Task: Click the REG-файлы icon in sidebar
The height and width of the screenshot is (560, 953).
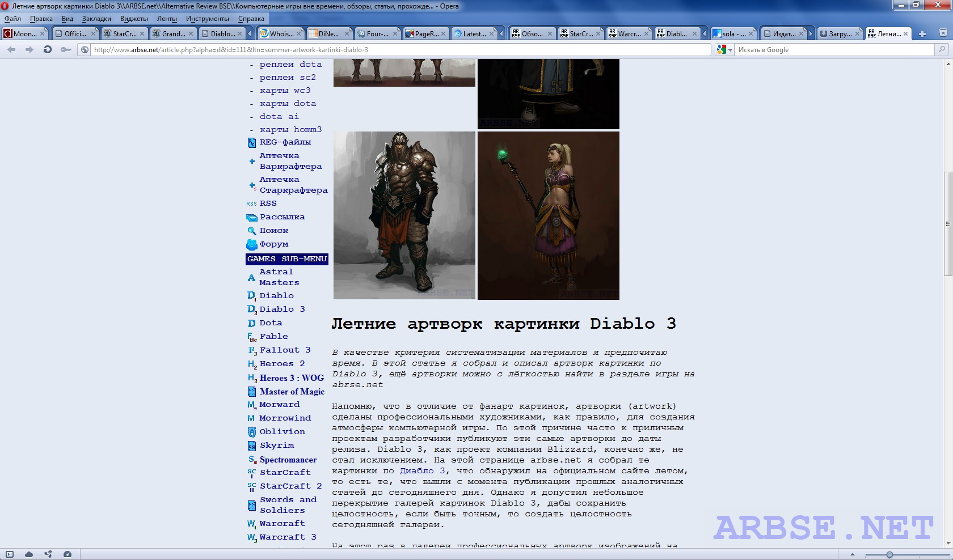Action: pyautogui.click(x=252, y=143)
